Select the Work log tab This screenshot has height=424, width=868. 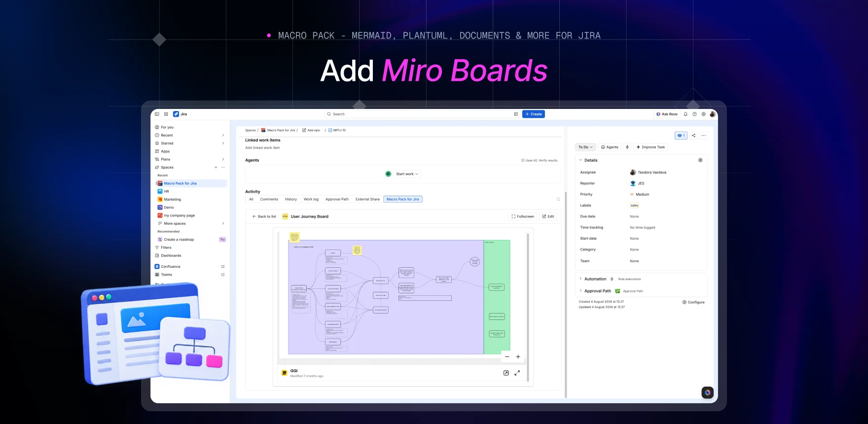click(311, 199)
